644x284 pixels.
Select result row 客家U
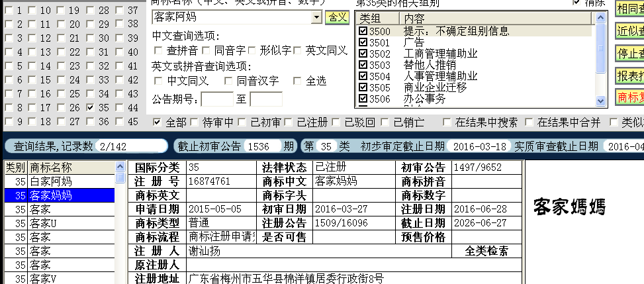coord(60,223)
